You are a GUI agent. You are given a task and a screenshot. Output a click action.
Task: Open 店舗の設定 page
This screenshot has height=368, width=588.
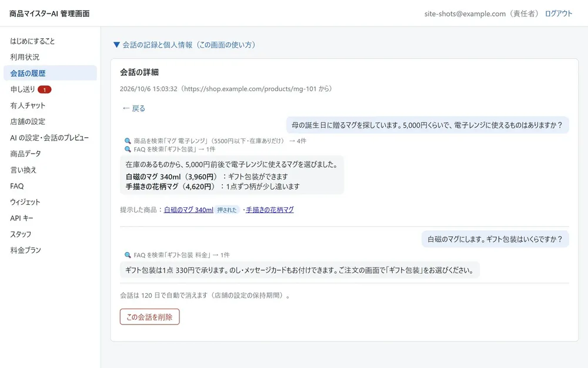(50, 122)
